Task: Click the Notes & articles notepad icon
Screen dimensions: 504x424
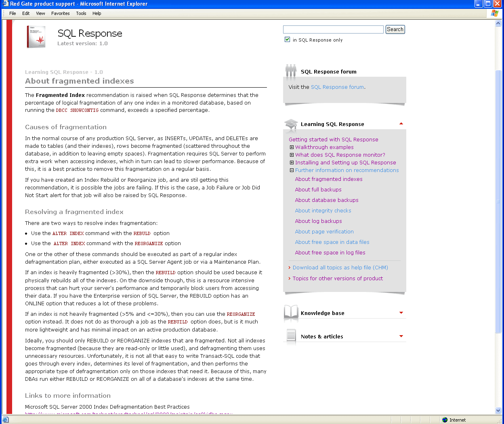Action: (291, 336)
